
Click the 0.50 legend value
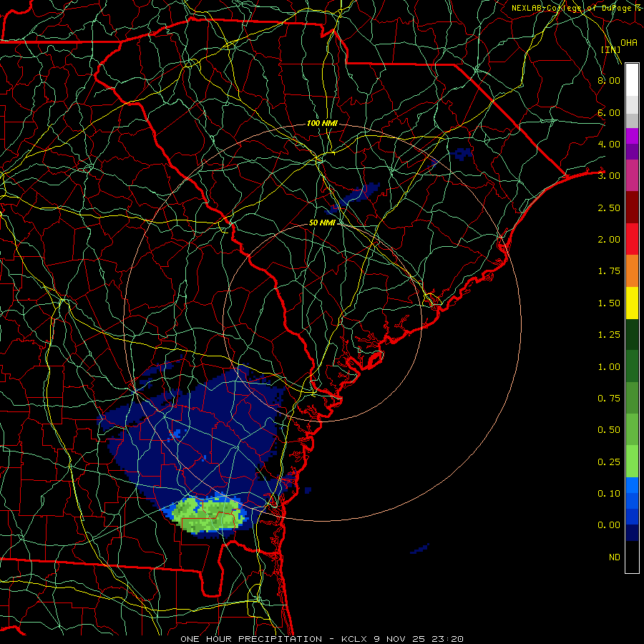[609, 430]
